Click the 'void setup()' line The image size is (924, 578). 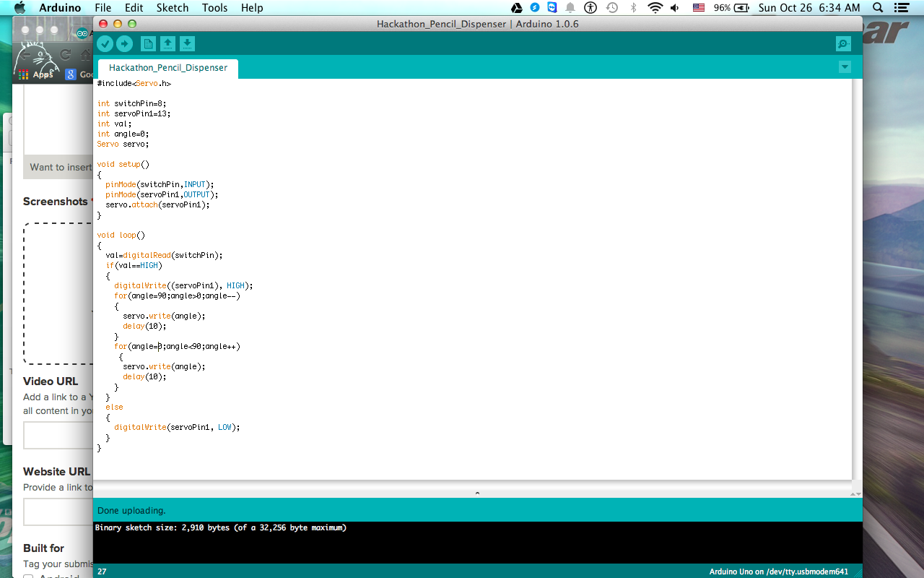[x=123, y=165]
